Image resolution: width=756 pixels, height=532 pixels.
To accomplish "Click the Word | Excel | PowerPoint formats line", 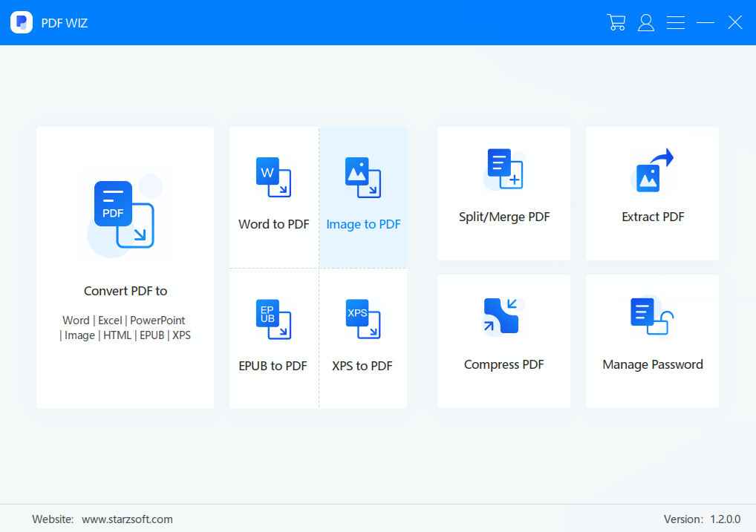I will coord(124,321).
